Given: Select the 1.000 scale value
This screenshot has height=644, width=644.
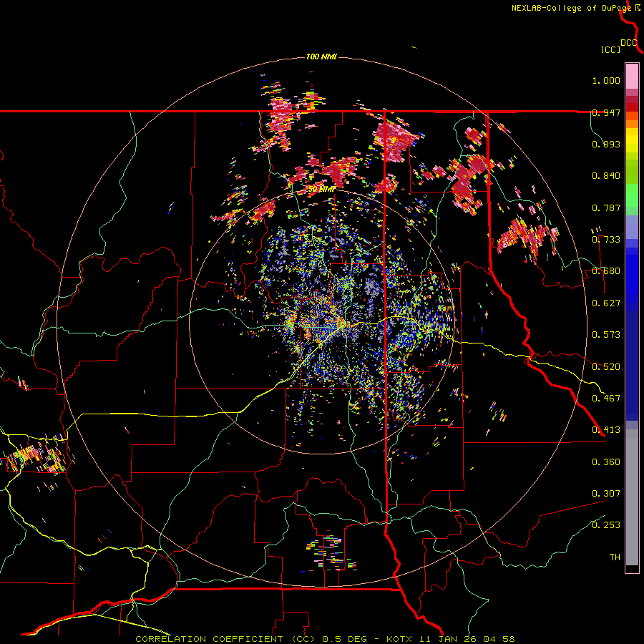Looking at the screenshot, I should point(606,80).
